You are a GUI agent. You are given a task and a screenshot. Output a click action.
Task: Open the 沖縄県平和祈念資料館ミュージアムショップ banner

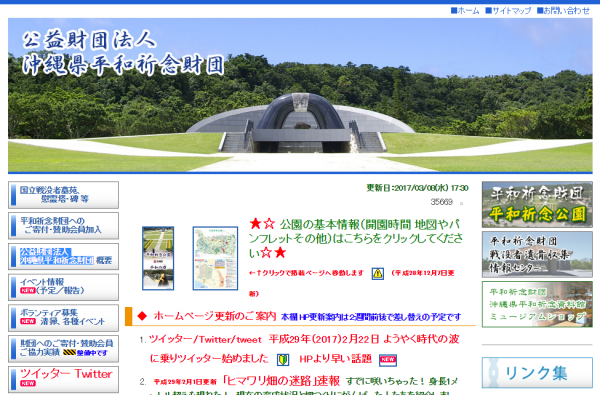pyautogui.click(x=537, y=304)
